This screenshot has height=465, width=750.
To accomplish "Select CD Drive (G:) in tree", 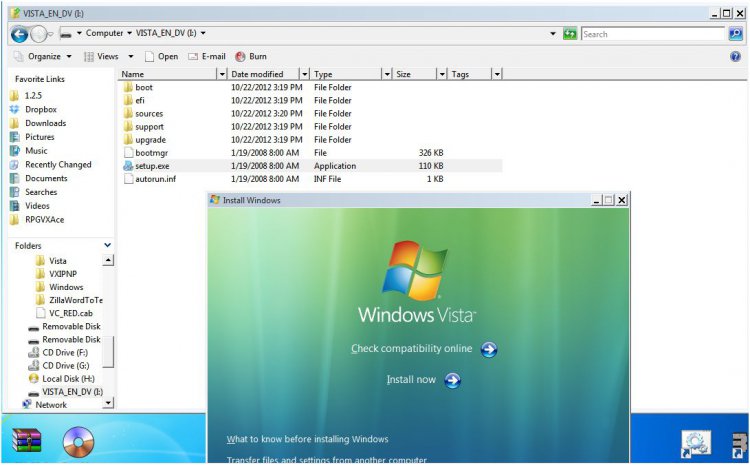I will coord(59,365).
